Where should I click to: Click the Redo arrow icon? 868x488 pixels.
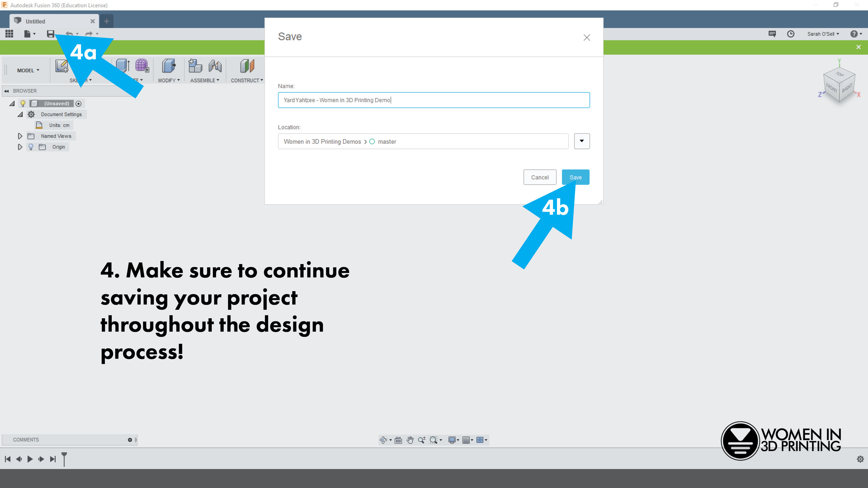[89, 34]
